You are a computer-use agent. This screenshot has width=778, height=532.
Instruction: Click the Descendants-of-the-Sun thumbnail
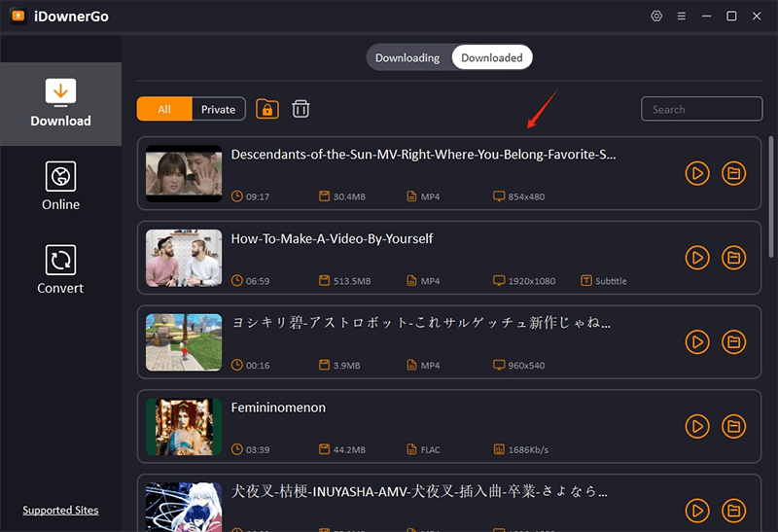tap(184, 173)
